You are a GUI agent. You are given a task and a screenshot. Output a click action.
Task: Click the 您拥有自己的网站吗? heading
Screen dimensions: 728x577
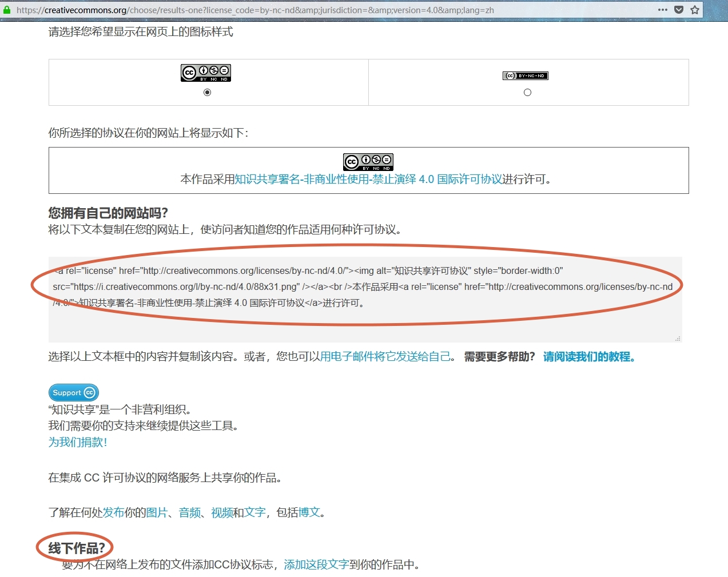tap(108, 213)
